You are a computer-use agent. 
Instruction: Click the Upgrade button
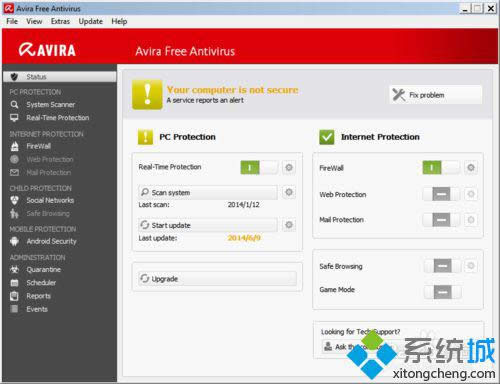217,279
